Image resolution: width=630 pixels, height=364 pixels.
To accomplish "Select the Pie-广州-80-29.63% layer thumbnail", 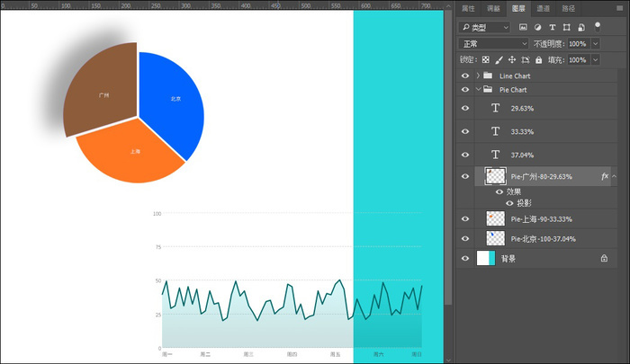I will coord(495,176).
